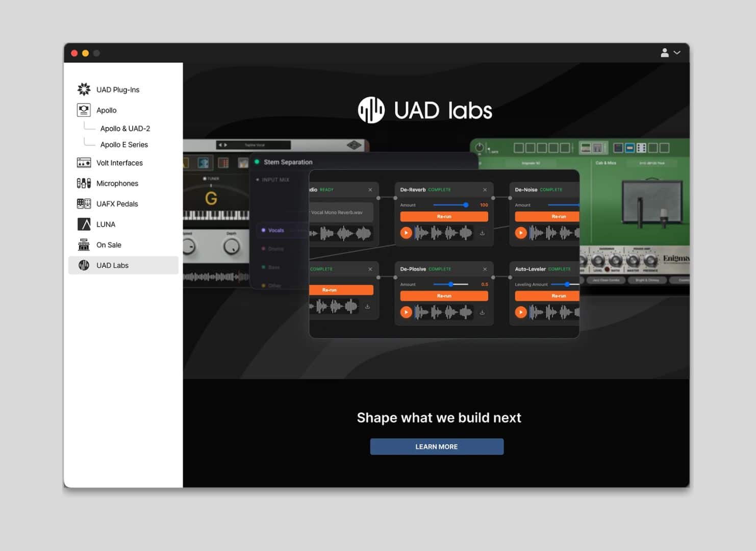Click the UAD Labs waveform icon
756x551 pixels.
click(x=83, y=265)
